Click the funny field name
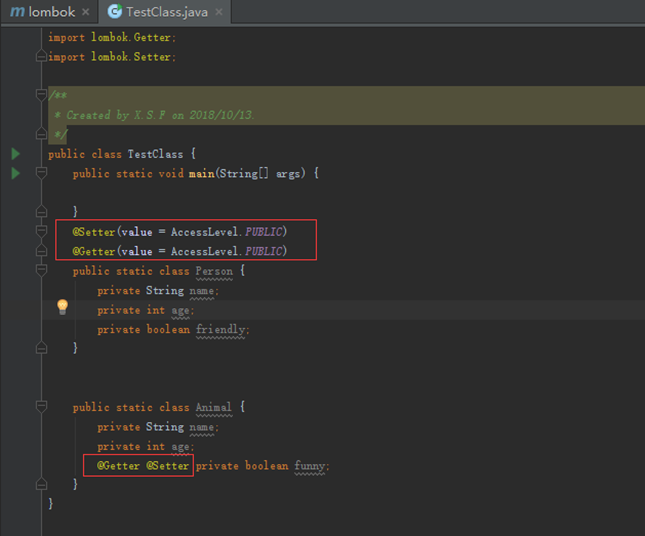 (311, 466)
